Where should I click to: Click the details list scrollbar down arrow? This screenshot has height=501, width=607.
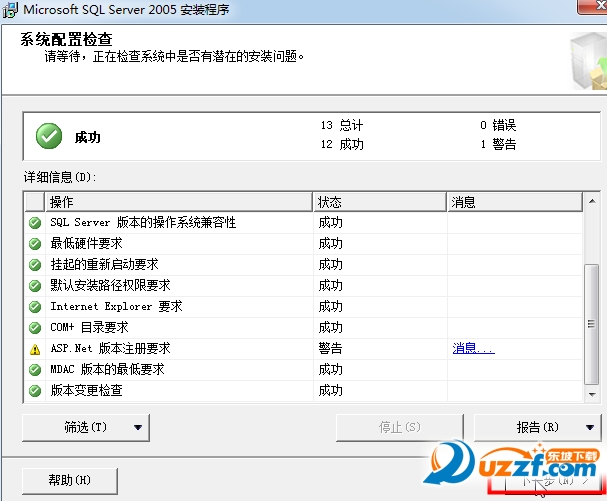[592, 395]
